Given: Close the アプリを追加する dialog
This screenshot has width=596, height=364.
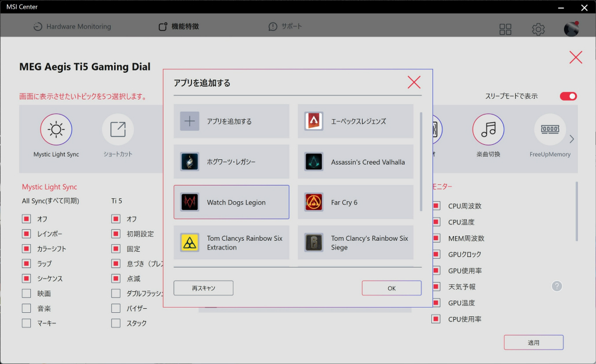Looking at the screenshot, I should pos(414,82).
